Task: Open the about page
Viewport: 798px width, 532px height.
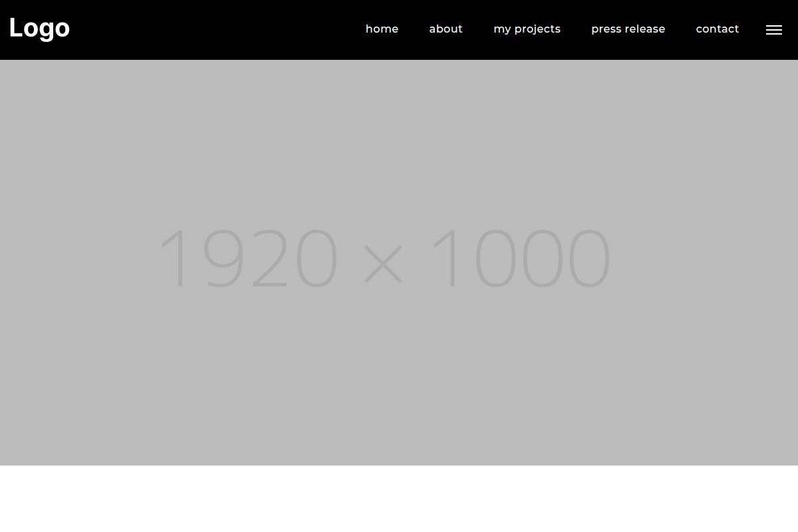Action: click(x=446, y=29)
